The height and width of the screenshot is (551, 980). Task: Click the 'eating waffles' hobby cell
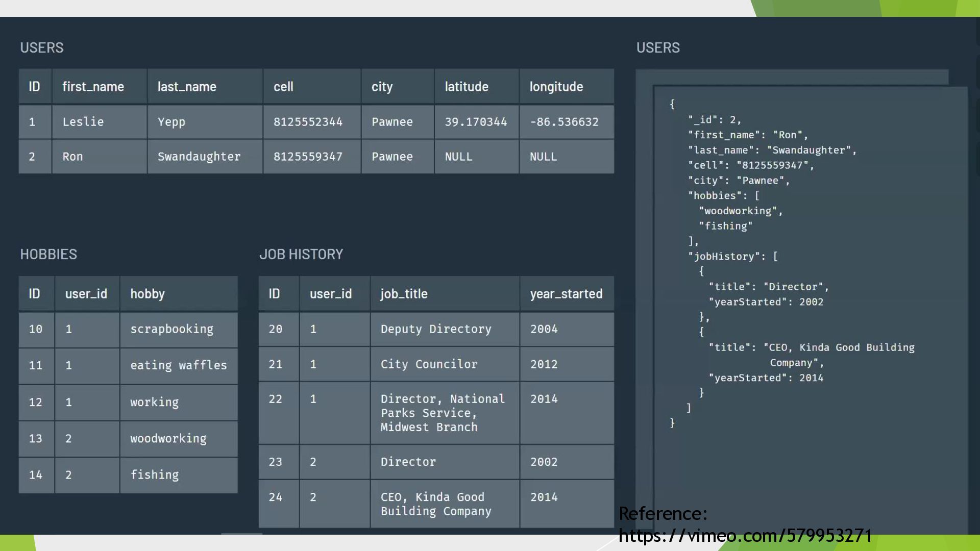click(x=179, y=366)
